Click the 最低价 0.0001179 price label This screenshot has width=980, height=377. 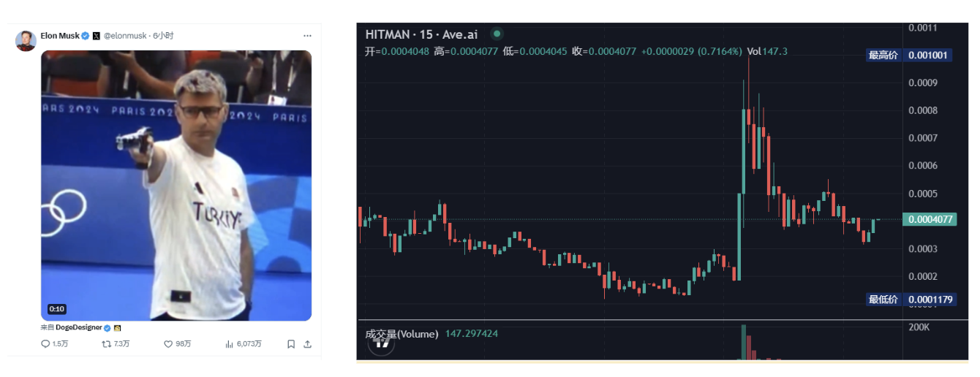pyautogui.click(x=911, y=300)
